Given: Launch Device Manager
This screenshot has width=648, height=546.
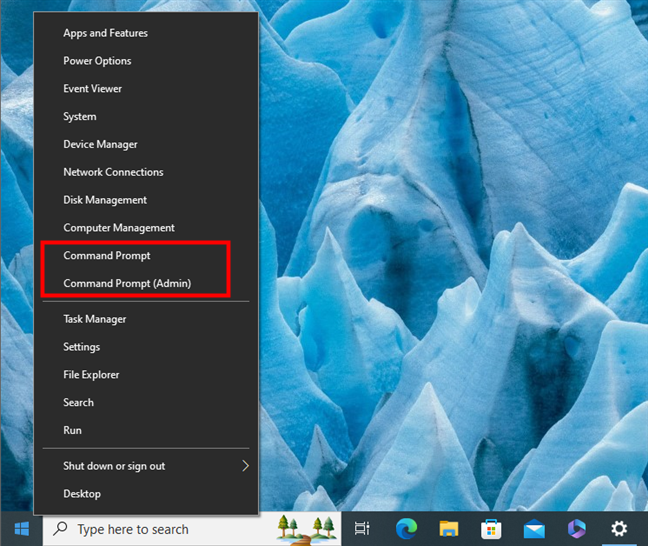Looking at the screenshot, I should pos(146,144).
